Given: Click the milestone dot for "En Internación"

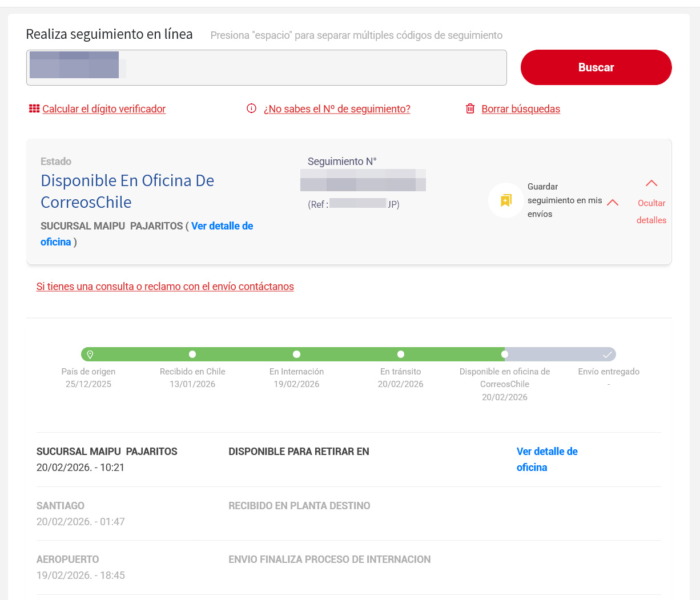Looking at the screenshot, I should point(296,354).
